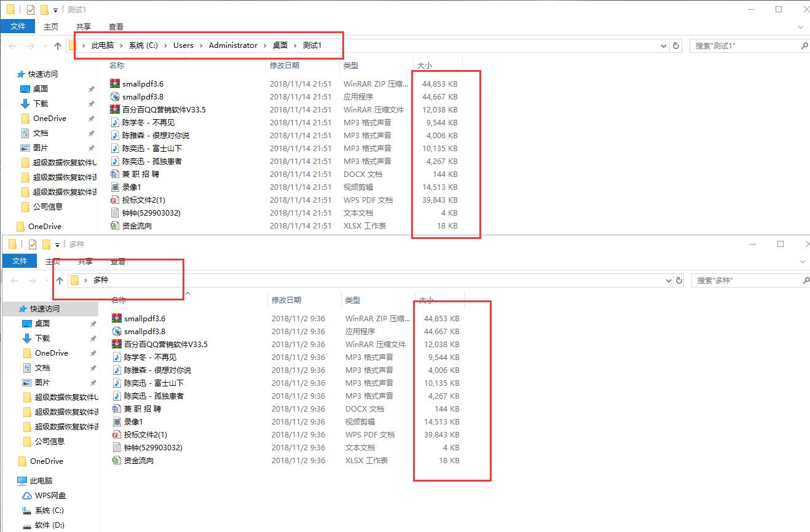Click the 百分百QQ营销软件V33.5 archive icon in 多种 window

click(x=117, y=344)
